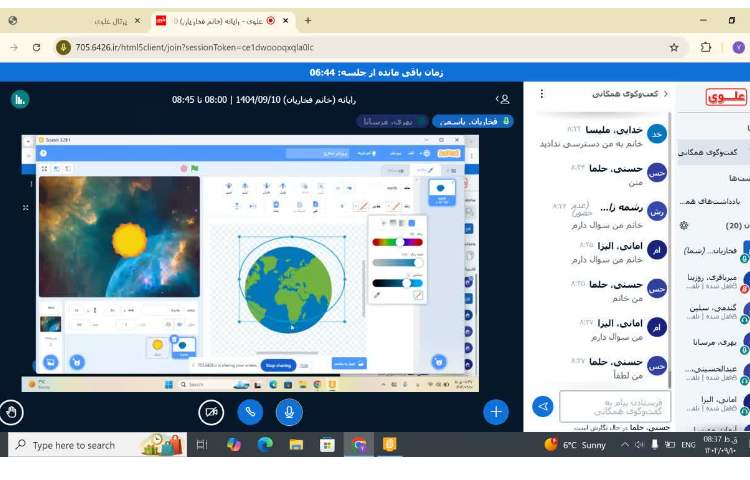Screen dimensions: 750x480
Task: Reload the page
Action: (x=36, y=47)
